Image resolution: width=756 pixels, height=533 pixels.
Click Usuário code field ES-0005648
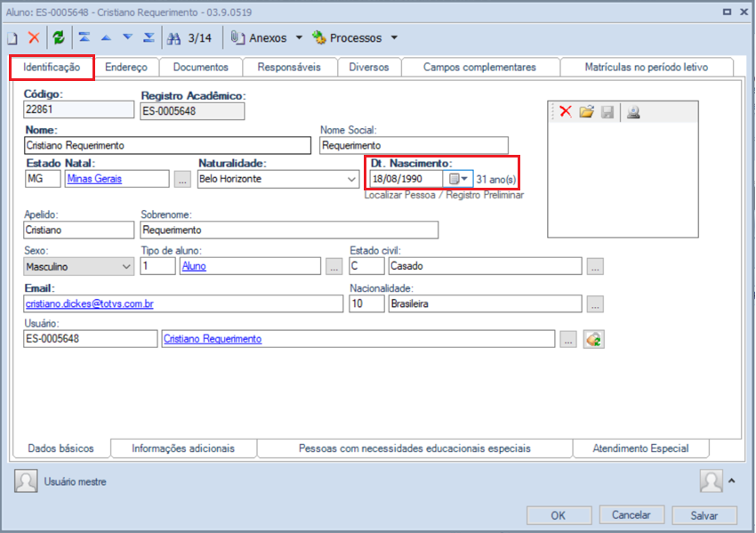click(90, 339)
